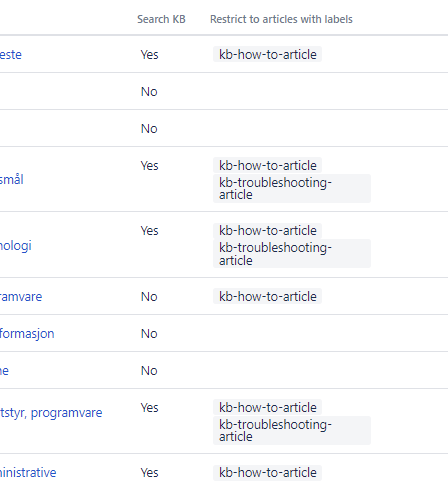The height and width of the screenshot is (502, 448).
Task: Open the link ending in "formasjon"
Action: [x=27, y=334]
